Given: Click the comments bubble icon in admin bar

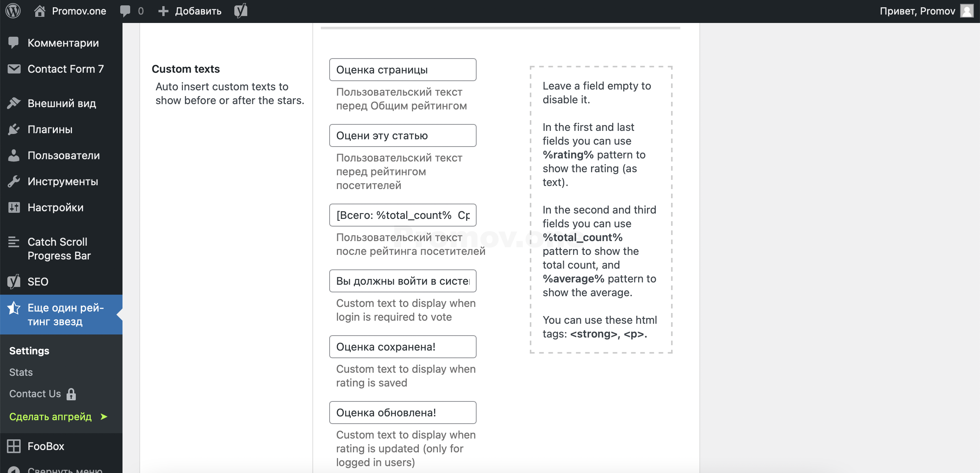Looking at the screenshot, I should click(x=125, y=11).
